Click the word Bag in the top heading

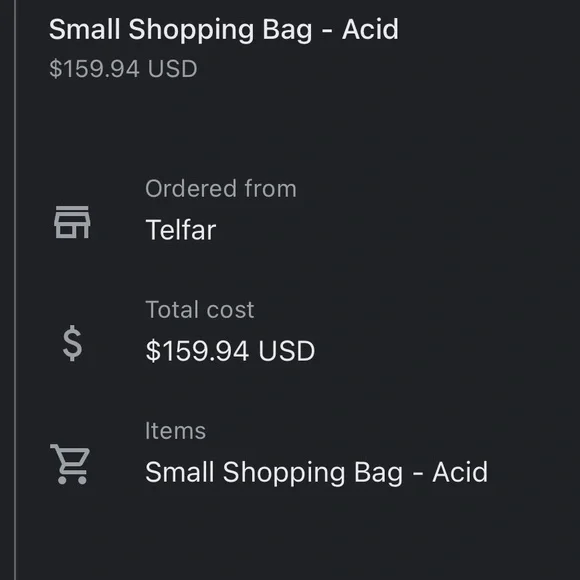[x=287, y=30]
